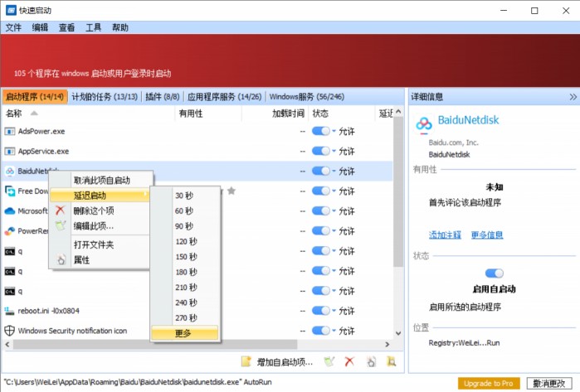Sort the list by 名称 column header
The width and height of the screenshot is (580, 392).
pyautogui.click(x=13, y=114)
